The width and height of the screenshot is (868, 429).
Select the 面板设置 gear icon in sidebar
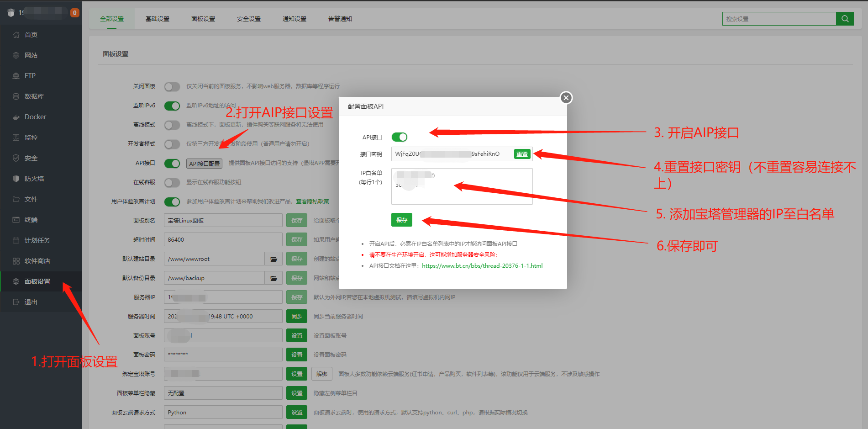16,281
